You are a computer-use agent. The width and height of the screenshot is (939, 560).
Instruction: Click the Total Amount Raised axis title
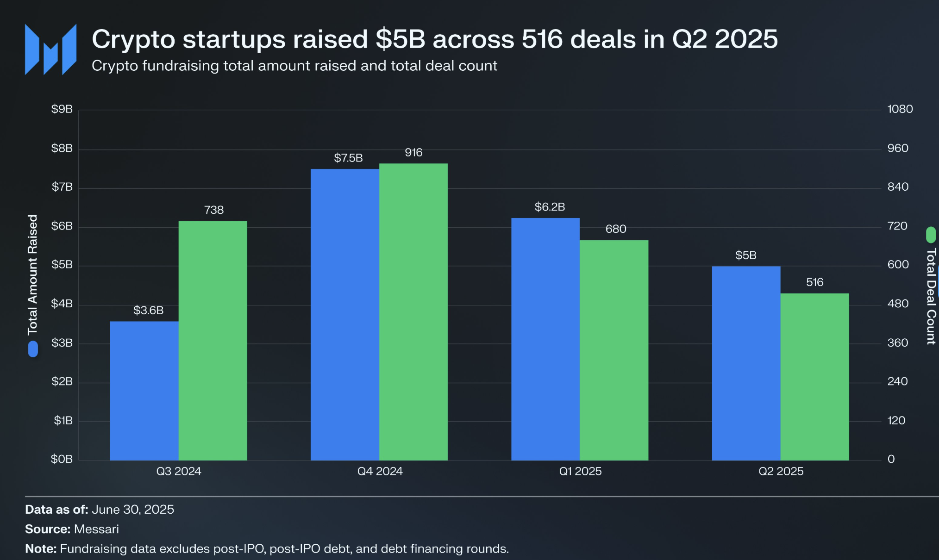pyautogui.click(x=32, y=274)
